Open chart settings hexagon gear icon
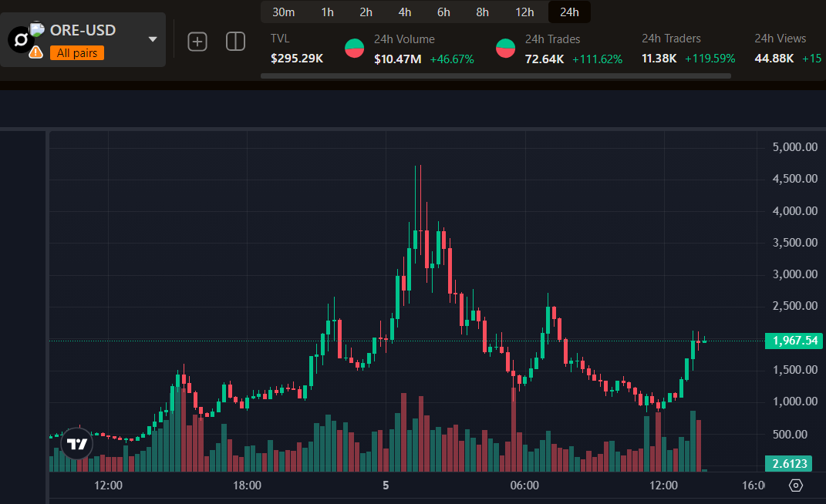Viewport: 826px width, 504px height. coord(796,486)
